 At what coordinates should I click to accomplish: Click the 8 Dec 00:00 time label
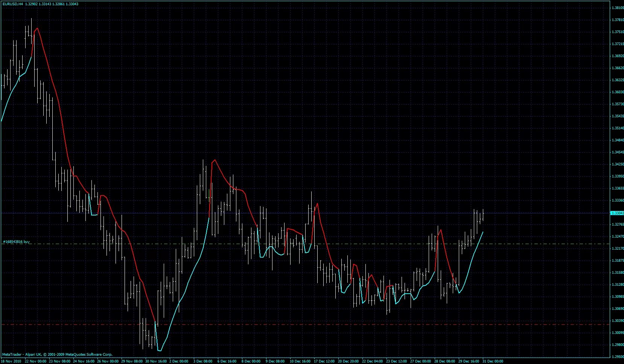[251, 361]
